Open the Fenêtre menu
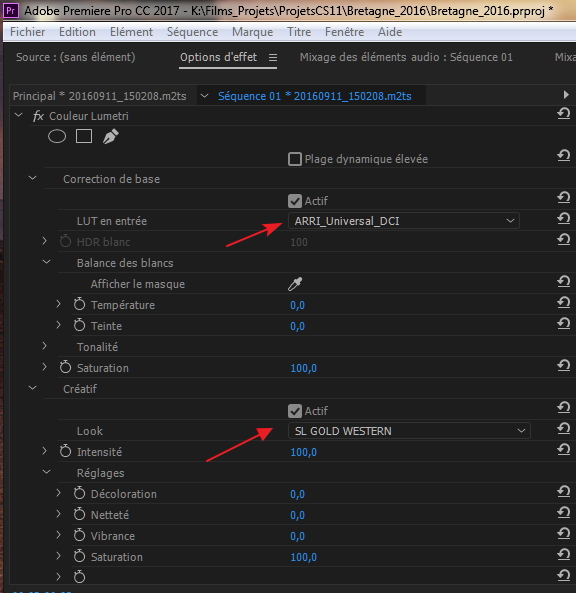Image resolution: width=576 pixels, height=593 pixels. (x=344, y=32)
